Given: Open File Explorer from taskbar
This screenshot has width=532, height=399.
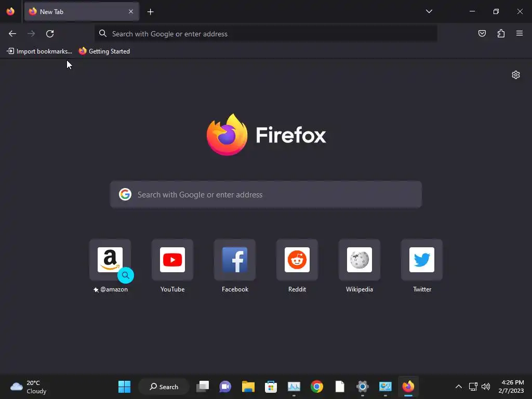Looking at the screenshot, I should (248, 387).
